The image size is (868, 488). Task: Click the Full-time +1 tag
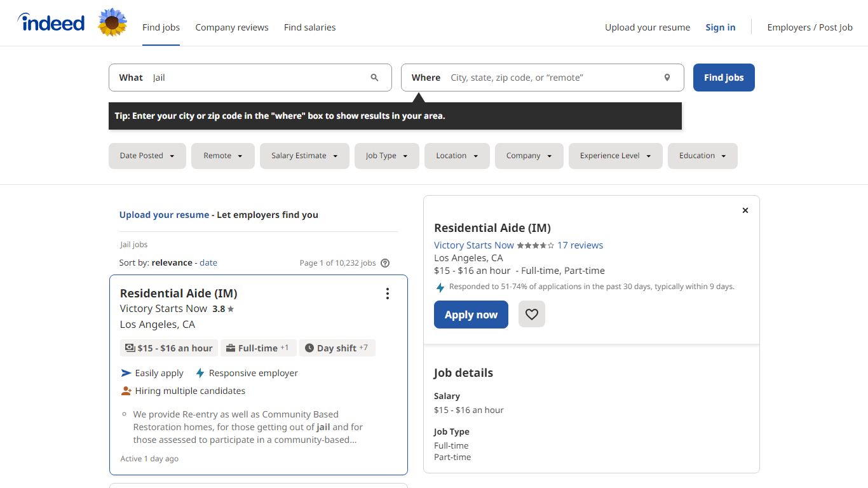[x=259, y=348]
